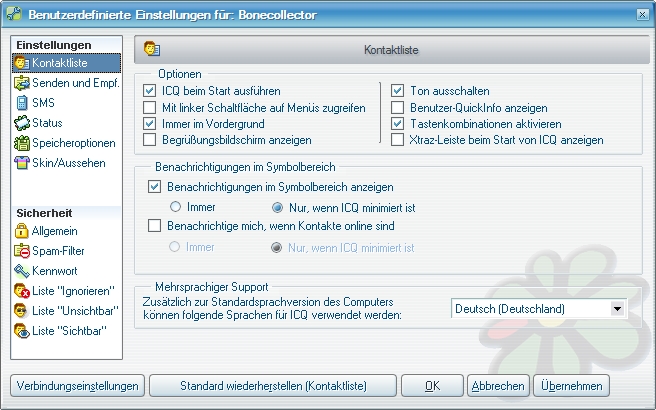Open the Kontaktliste settings page

pos(67,63)
